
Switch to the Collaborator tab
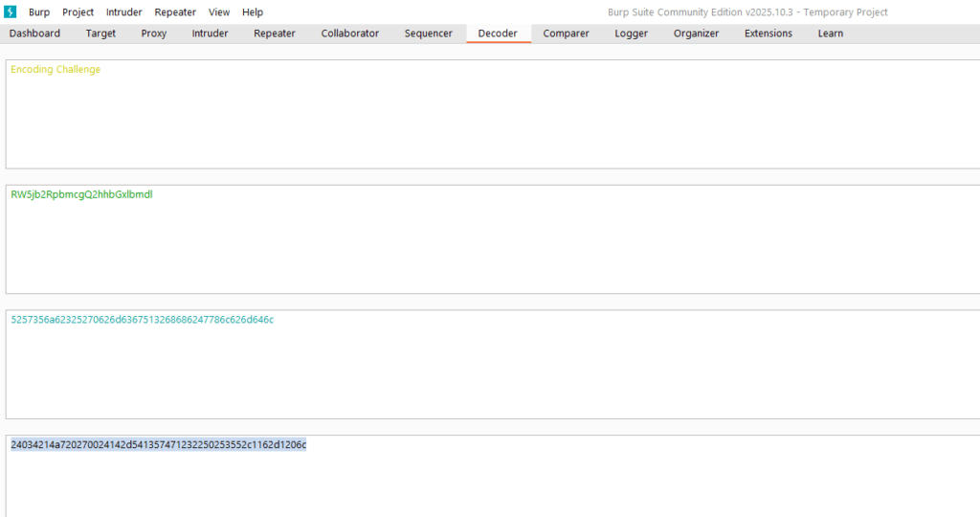point(350,34)
